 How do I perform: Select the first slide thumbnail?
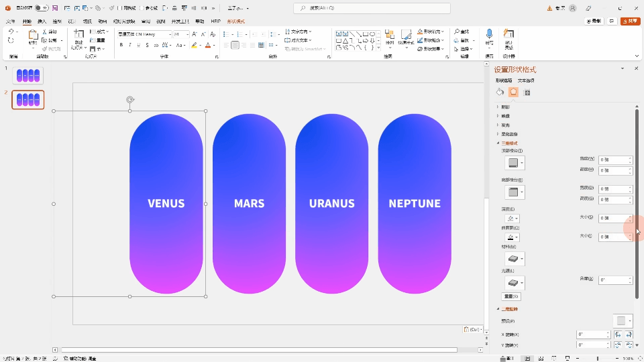[28, 76]
